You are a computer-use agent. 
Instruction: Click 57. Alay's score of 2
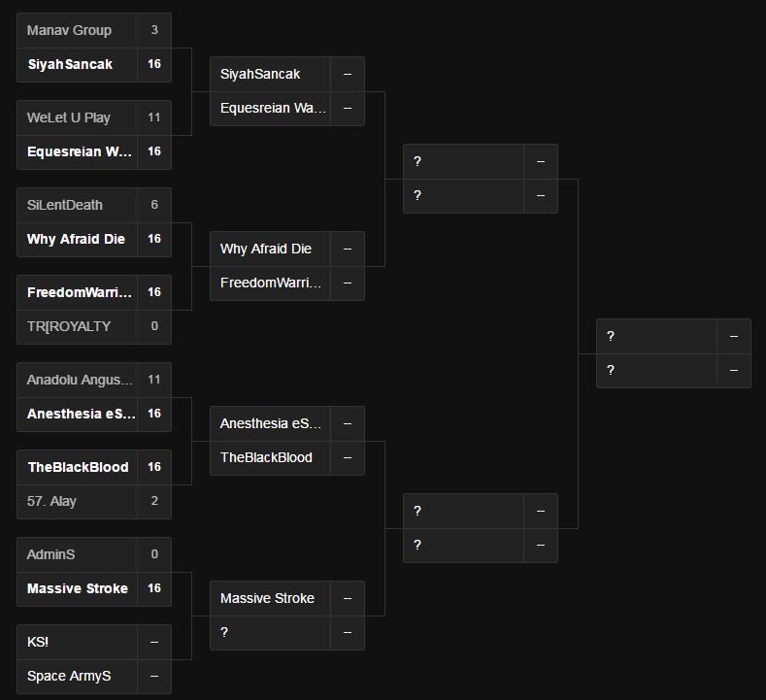click(154, 501)
